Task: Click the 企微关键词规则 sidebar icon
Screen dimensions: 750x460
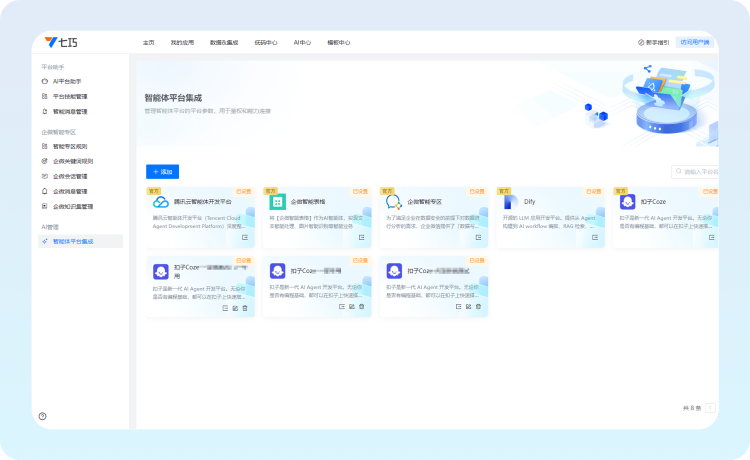Action: coord(44,161)
